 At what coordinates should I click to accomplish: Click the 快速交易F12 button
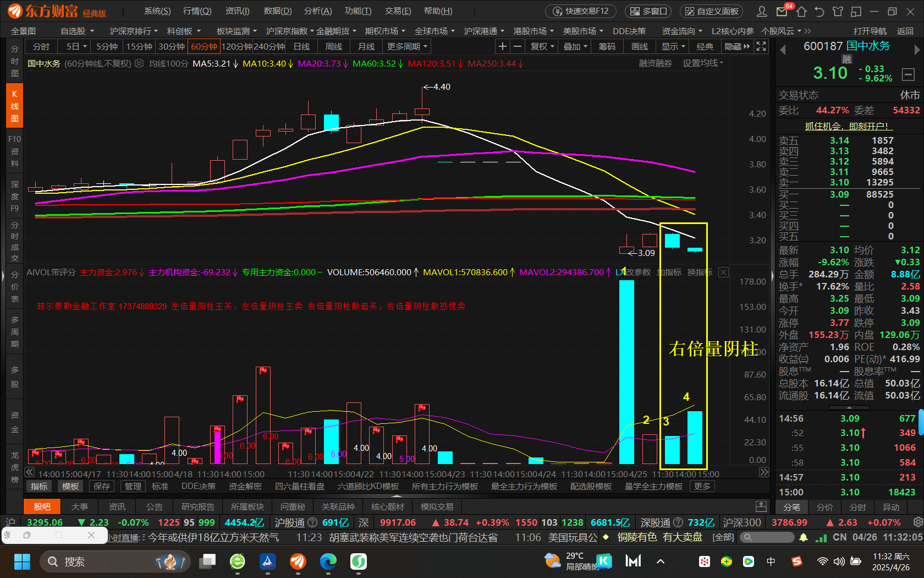click(x=581, y=11)
